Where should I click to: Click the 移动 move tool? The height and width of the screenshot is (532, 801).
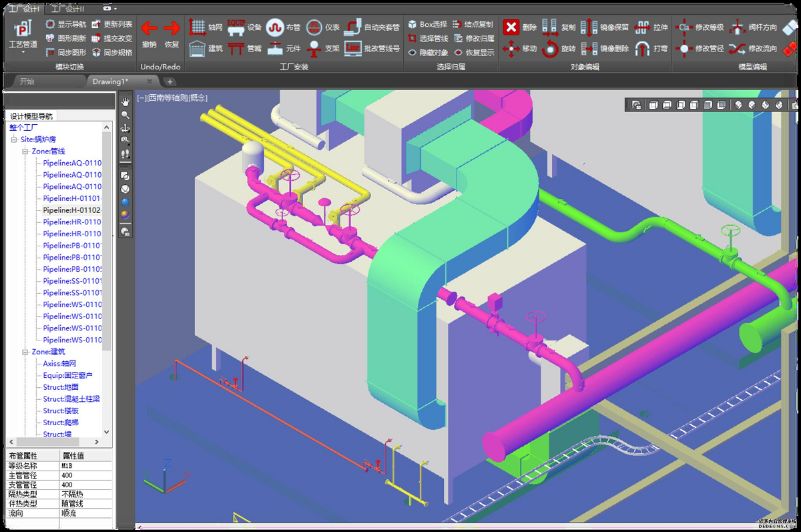click(519, 48)
